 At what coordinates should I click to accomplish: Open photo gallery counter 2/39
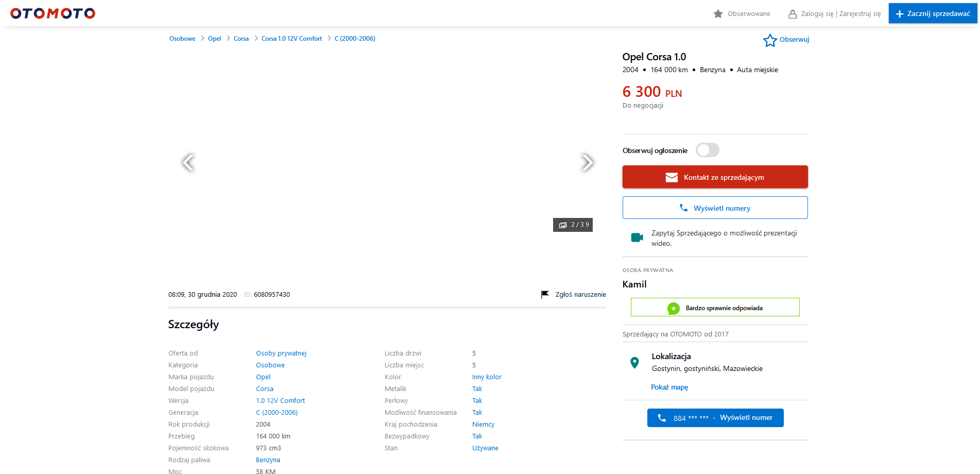click(573, 225)
